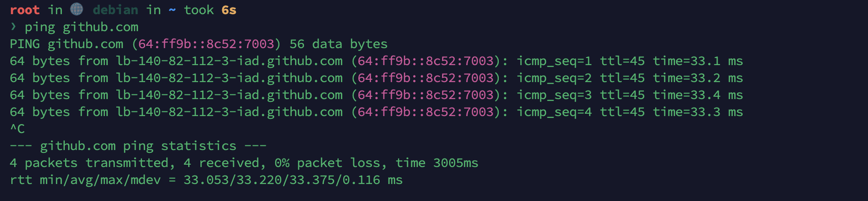The image size is (868, 201).
Task: Click the globe icon in the prompt
Action: tap(77, 9)
